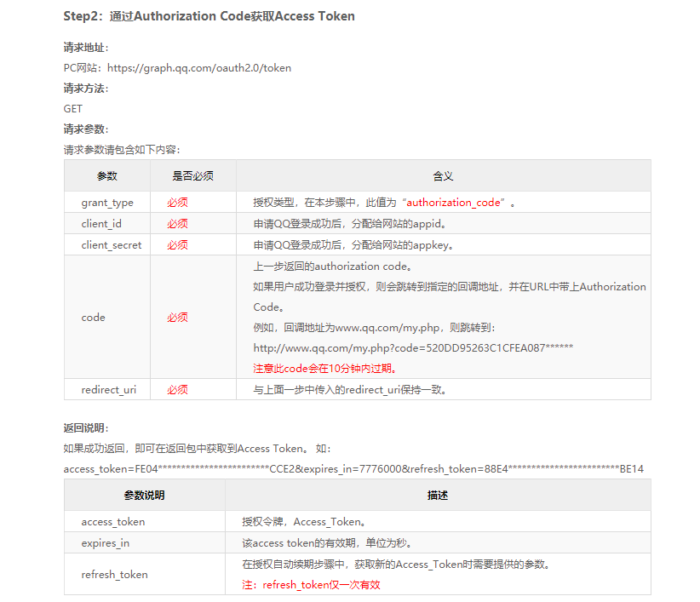Click the 含义 column header
This screenshot has height=602, width=700.
click(444, 175)
